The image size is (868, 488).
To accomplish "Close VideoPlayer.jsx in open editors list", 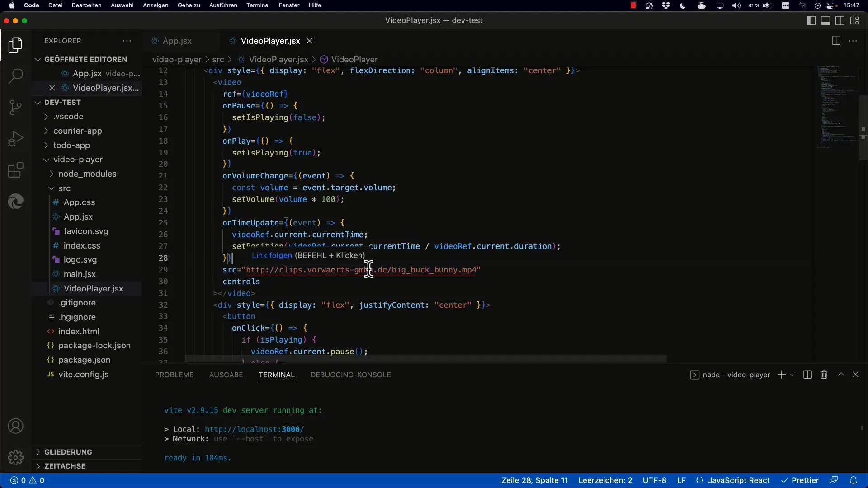I will tap(52, 88).
